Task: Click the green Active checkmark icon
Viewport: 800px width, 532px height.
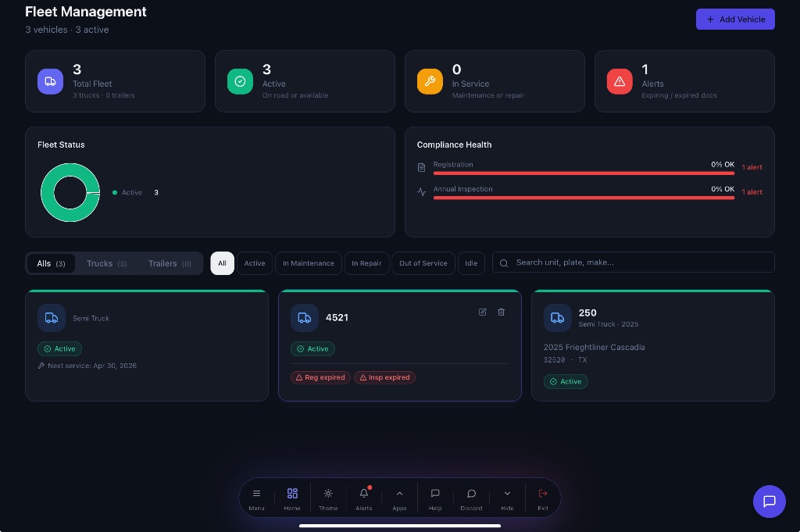Action: pos(240,81)
